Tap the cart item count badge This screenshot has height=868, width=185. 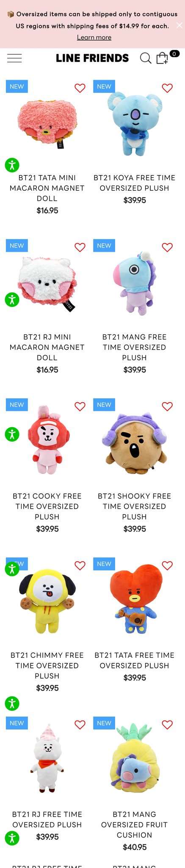click(174, 54)
